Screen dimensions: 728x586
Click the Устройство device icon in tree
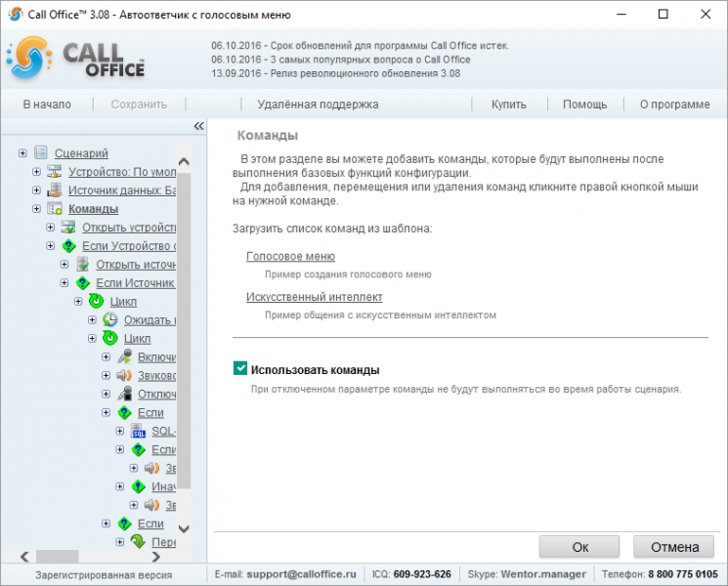pos(55,171)
